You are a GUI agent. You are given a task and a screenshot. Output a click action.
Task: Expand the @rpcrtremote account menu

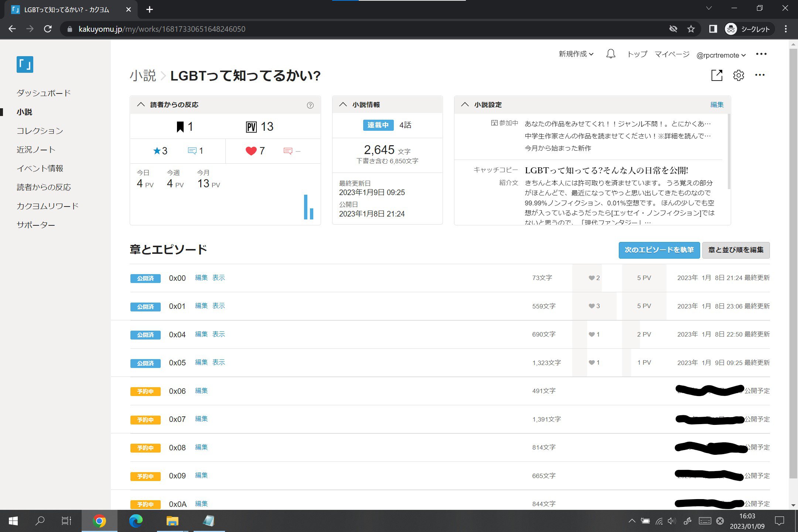721,55
